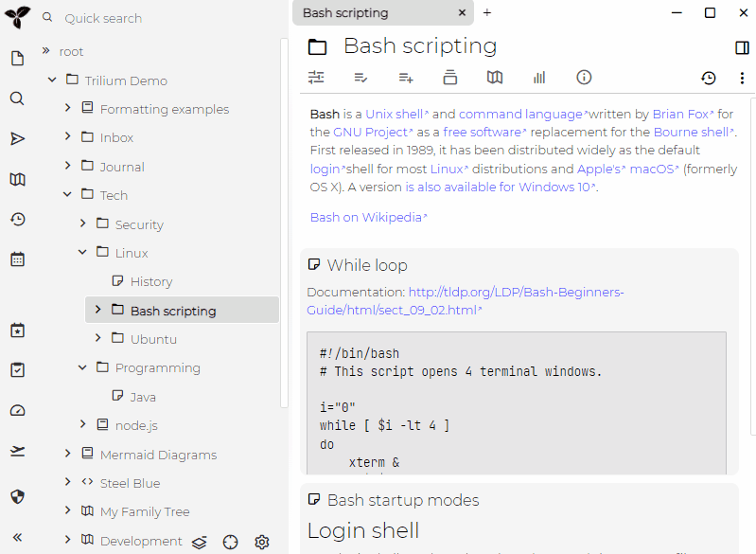The width and height of the screenshot is (756, 554).
Task: Expand the Journal folder chevron
Action: (67, 166)
